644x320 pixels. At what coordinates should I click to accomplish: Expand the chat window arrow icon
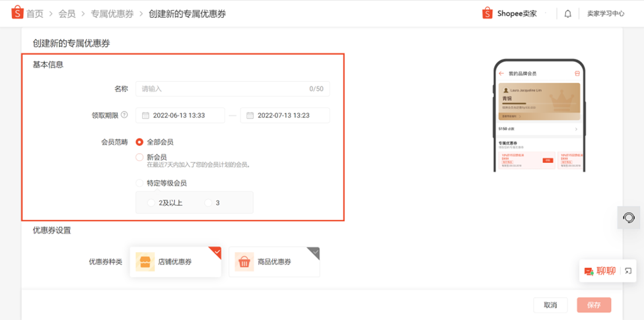(628, 271)
